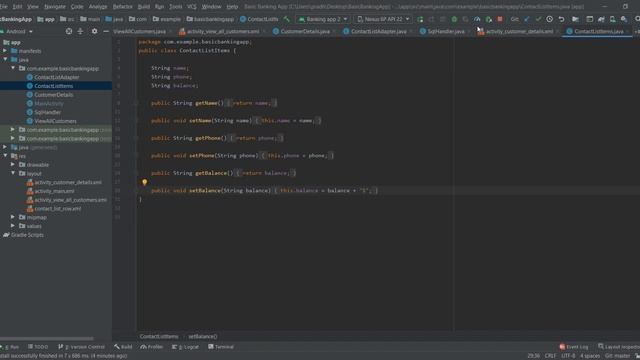Select ContactListAdapter in project tree
This screenshot has height=360, width=640.
[57, 77]
